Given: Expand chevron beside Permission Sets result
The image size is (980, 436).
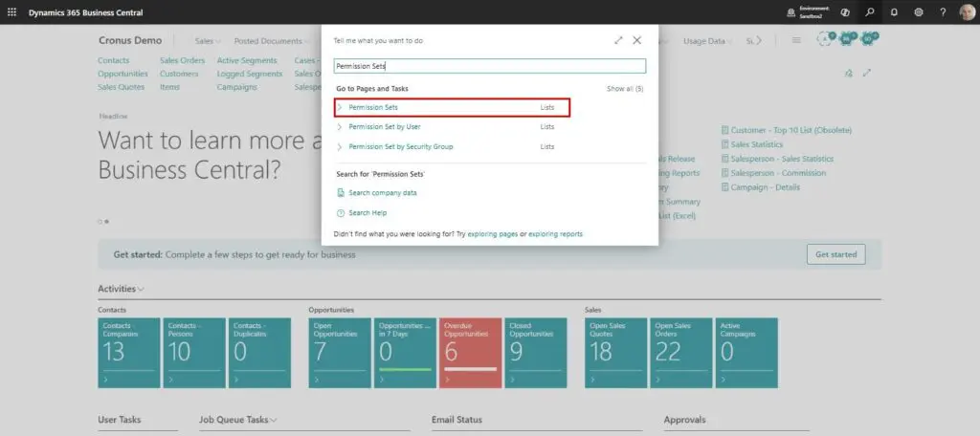Looking at the screenshot, I should (x=340, y=107).
